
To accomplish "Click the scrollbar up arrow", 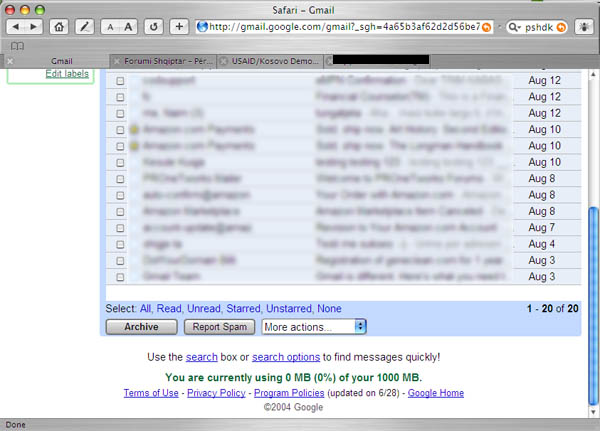I will 593,74.
